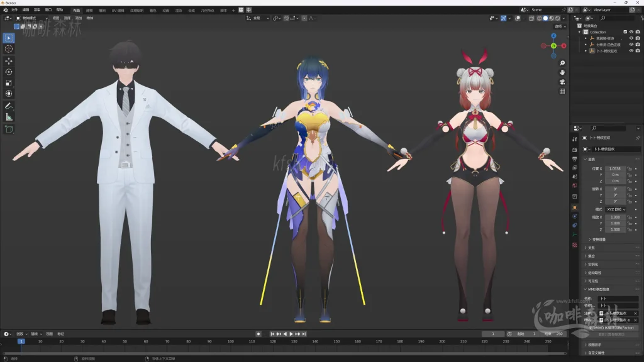
Task: Open the Object Data armature tab icon
Action: (x=575, y=234)
